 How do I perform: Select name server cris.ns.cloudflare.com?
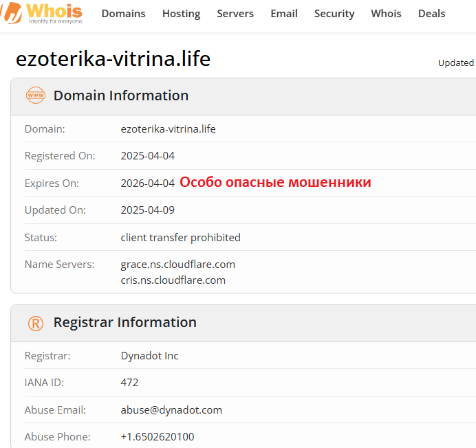point(173,280)
